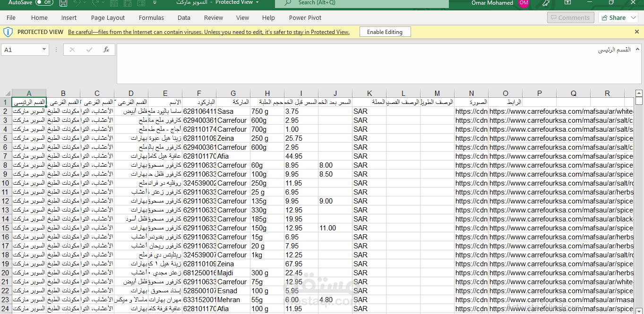644x314 pixels.
Task: Click cell I7 with price 44.95
Action: pos(301,156)
